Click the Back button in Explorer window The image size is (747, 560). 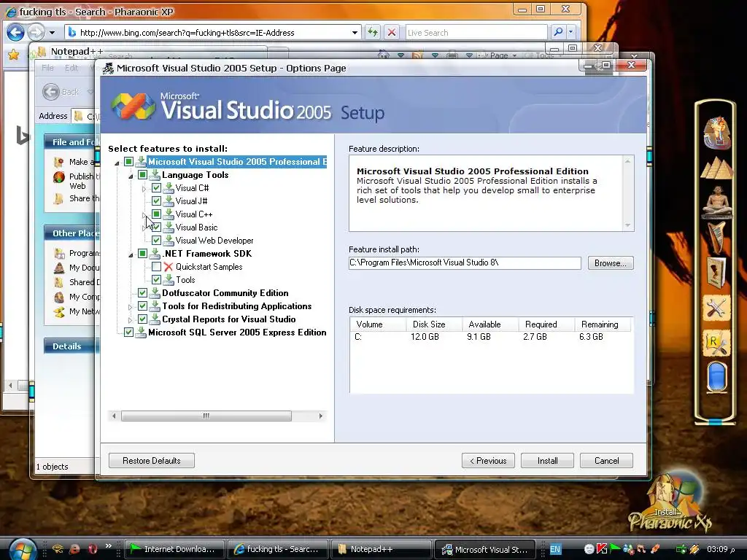(x=61, y=92)
